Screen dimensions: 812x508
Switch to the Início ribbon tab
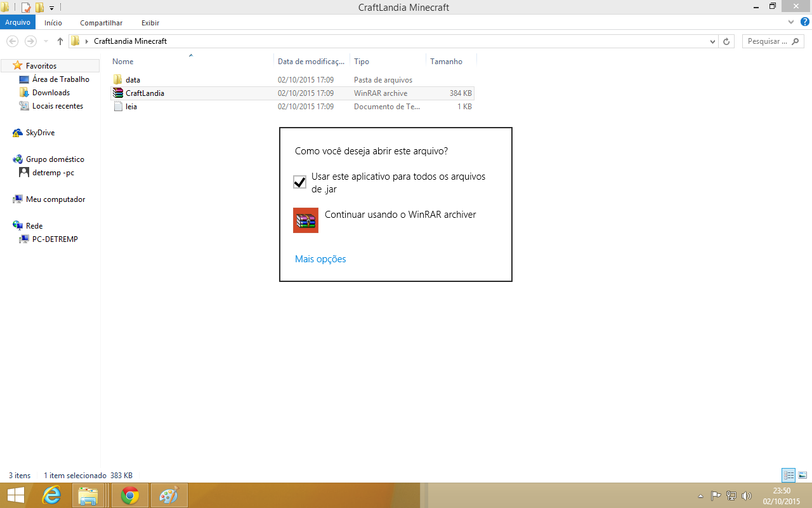pos(53,23)
